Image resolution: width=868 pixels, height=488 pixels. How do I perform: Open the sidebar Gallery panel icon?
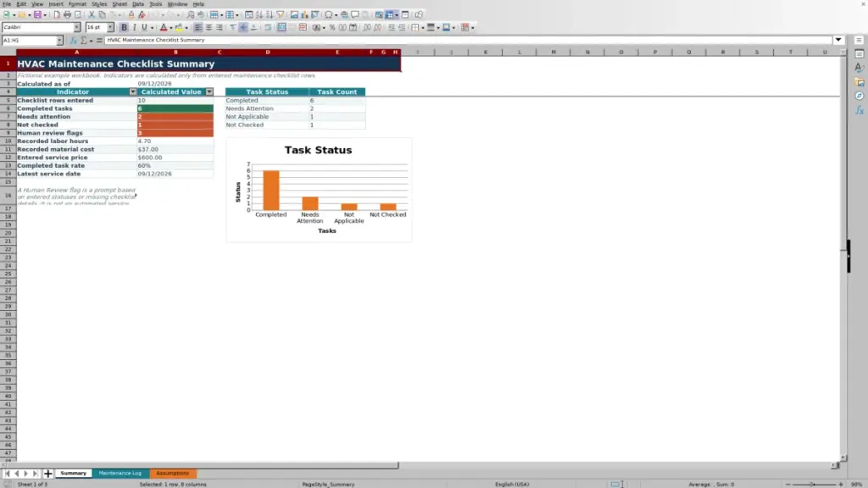(860, 82)
